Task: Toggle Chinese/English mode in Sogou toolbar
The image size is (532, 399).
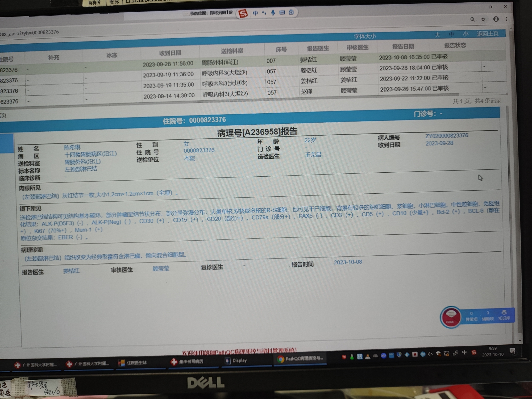Action: click(x=255, y=13)
